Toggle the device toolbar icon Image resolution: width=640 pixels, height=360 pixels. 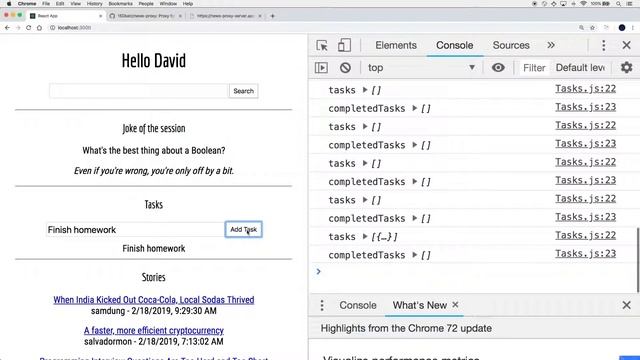click(344, 45)
